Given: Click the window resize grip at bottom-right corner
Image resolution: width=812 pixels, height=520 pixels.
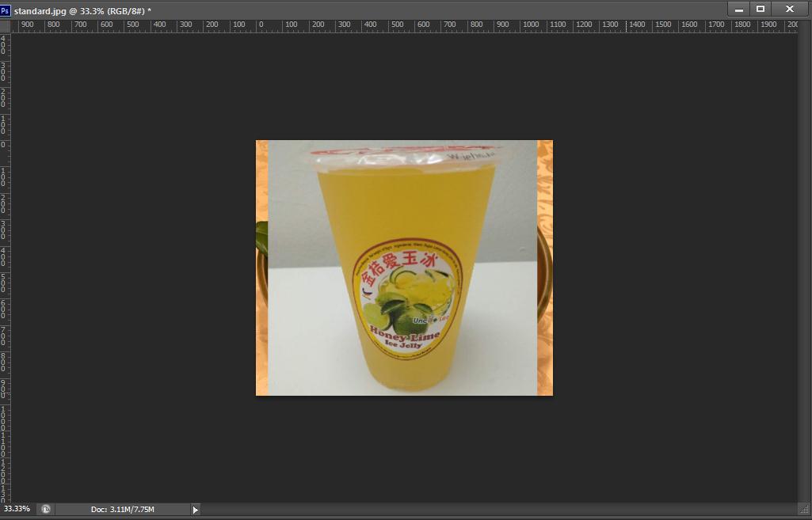Looking at the screenshot, I should [804, 509].
